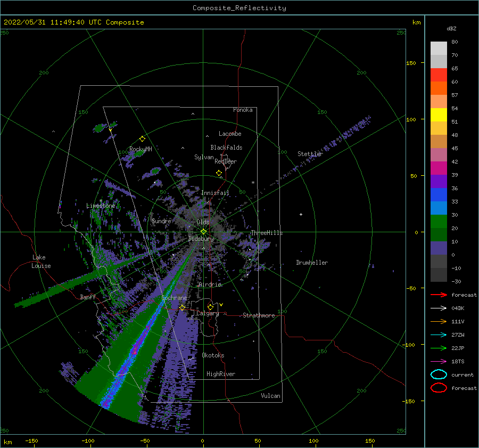Image resolution: width=479 pixels, height=448 pixels.
Task: Click the 'Blackfalds' city label
Action: (226, 148)
